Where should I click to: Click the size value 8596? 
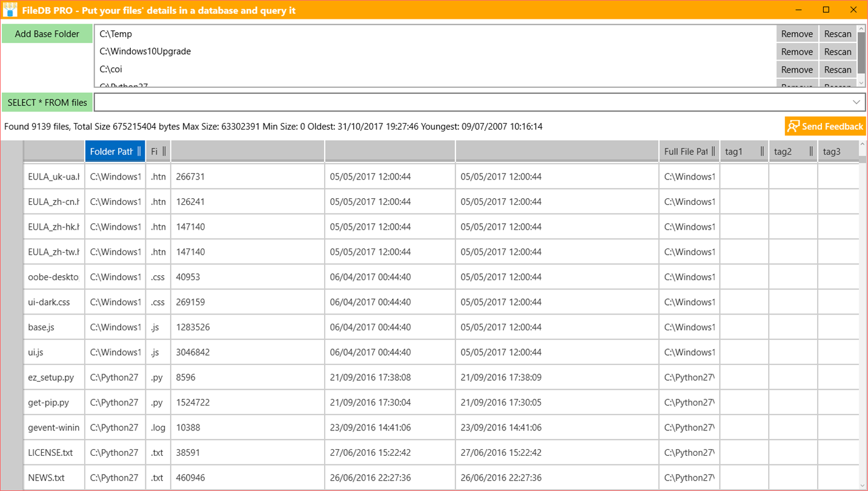(x=185, y=378)
